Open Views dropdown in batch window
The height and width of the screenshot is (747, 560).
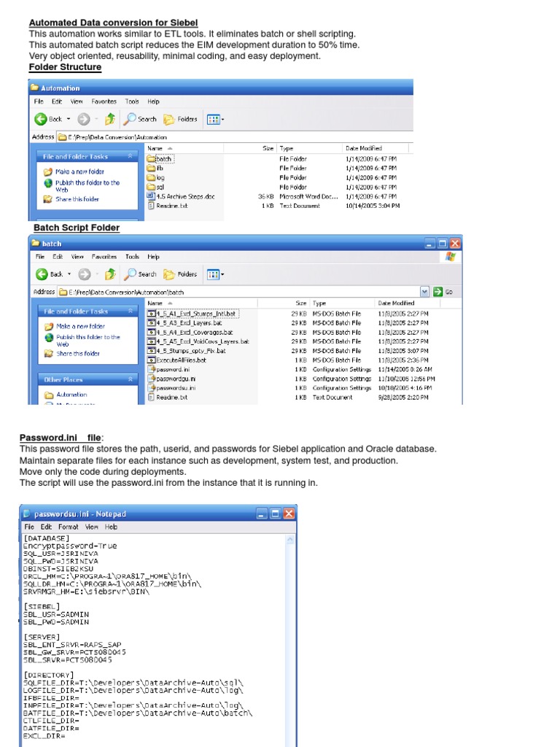point(215,274)
